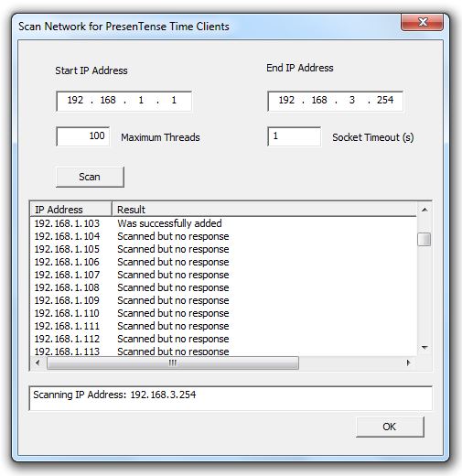Click the results list scroll up arrow
This screenshot has height=476, width=462.
pyautogui.click(x=424, y=210)
